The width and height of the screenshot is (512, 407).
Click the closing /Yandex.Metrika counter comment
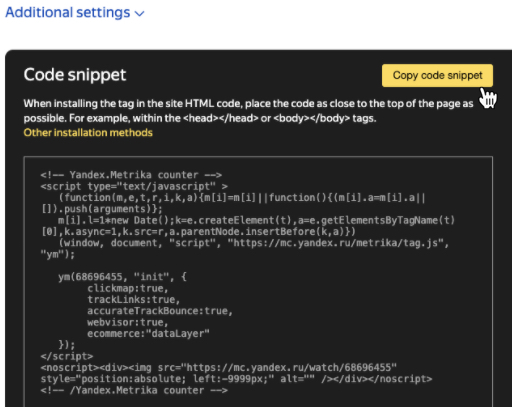click(x=134, y=390)
